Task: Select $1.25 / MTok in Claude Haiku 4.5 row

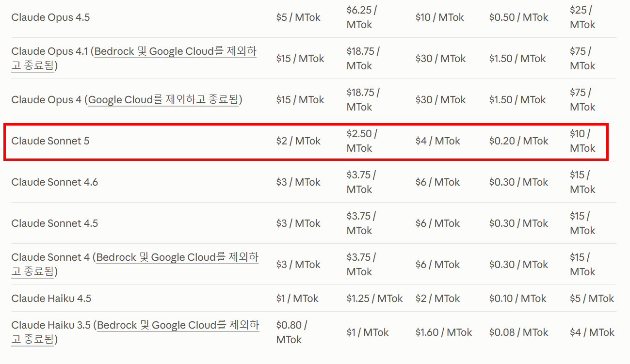Action: [x=375, y=299]
